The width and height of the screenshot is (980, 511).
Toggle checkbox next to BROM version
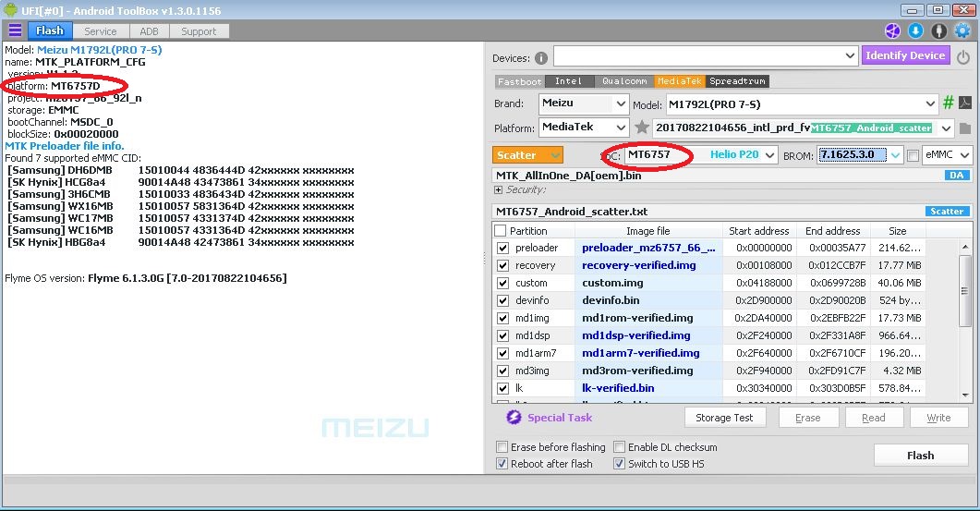click(913, 155)
